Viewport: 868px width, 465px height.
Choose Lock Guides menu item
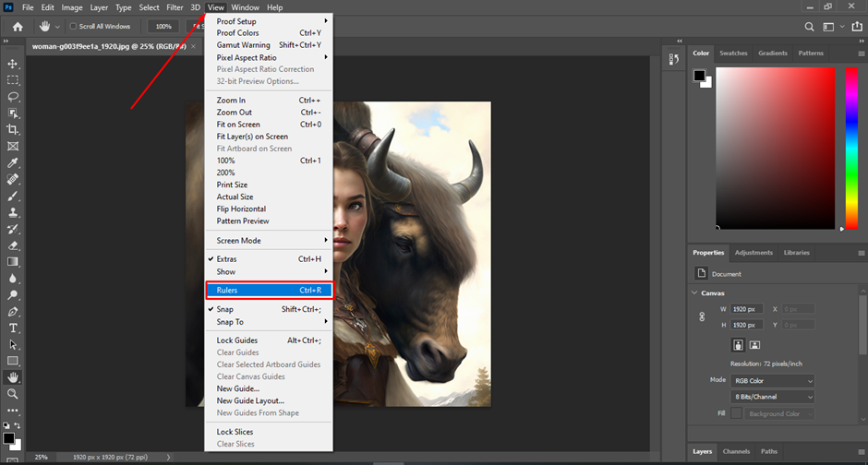tap(269, 340)
